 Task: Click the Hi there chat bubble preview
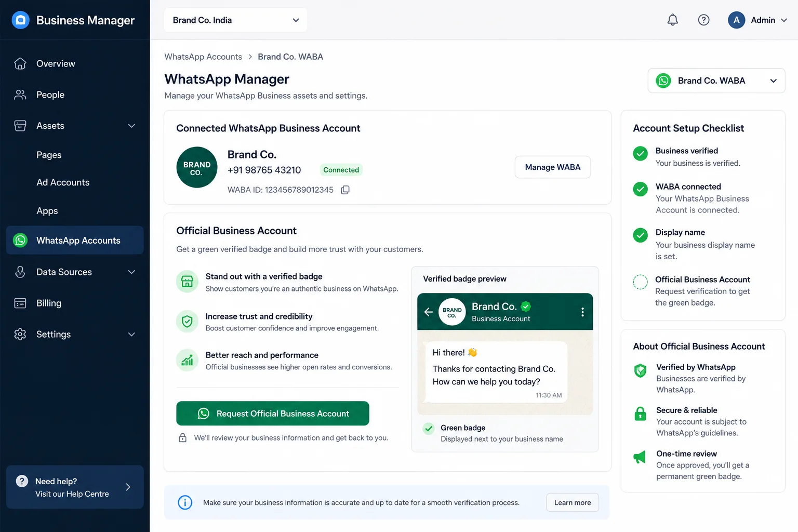coord(496,372)
